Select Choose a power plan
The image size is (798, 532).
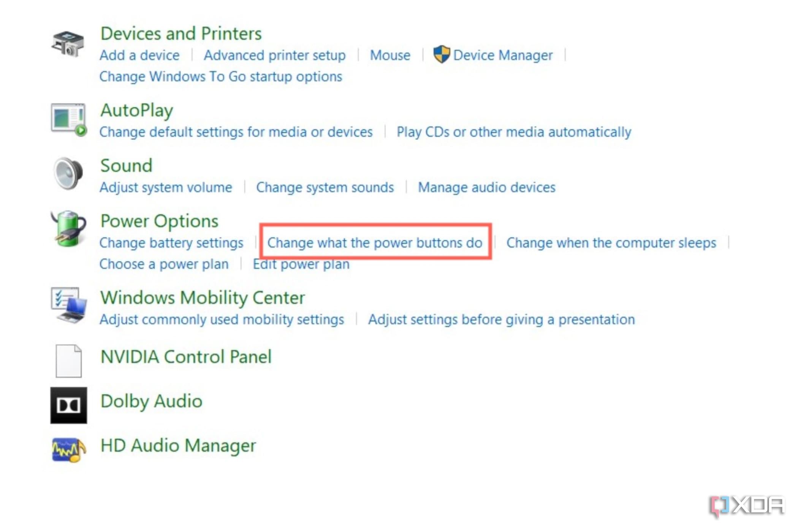coord(164,264)
